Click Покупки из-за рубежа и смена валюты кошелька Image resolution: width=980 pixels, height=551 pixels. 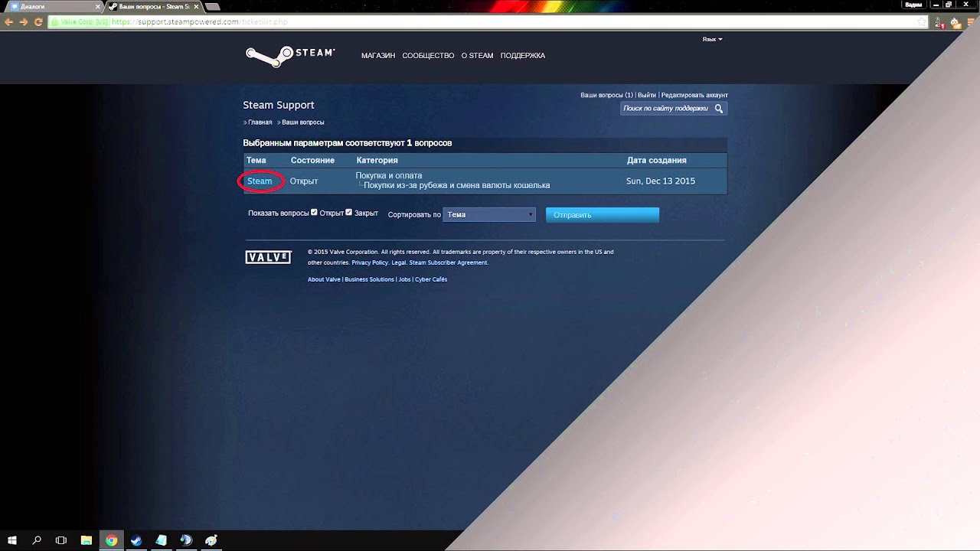(457, 186)
